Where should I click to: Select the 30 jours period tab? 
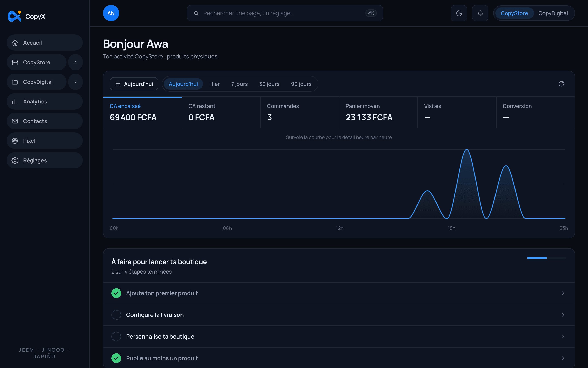click(269, 84)
